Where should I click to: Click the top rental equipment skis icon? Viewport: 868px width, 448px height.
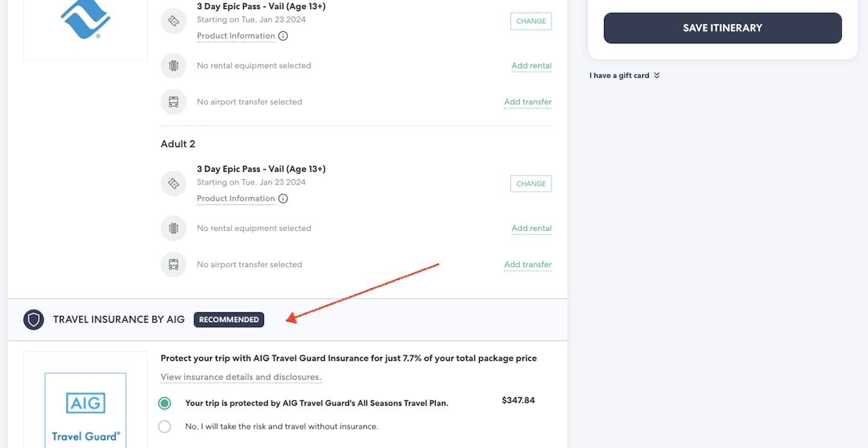(x=174, y=66)
